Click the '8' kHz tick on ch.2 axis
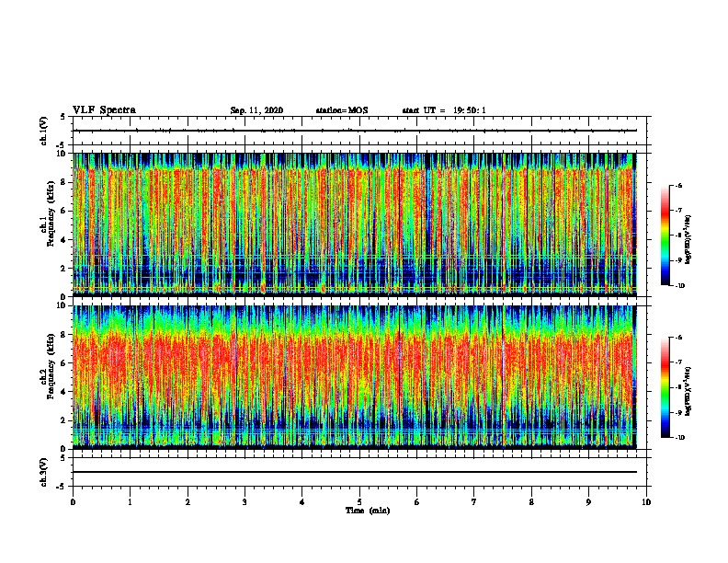The height and width of the screenshot is (563, 728). pos(64,335)
